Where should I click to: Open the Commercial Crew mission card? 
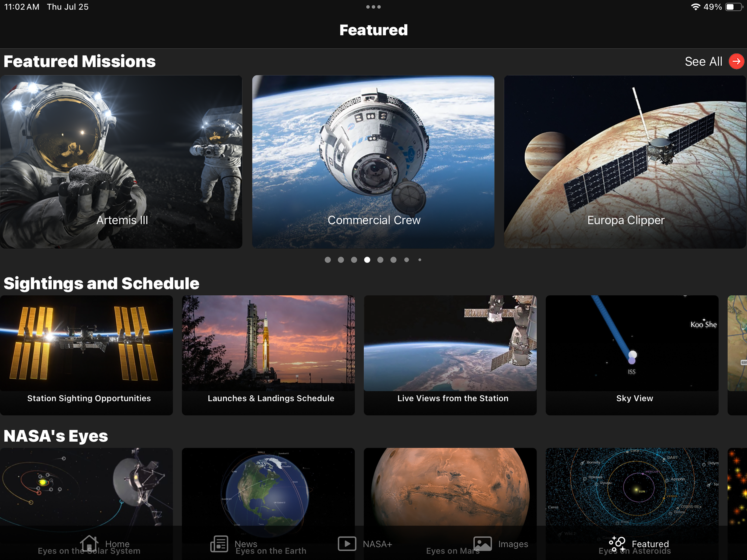tap(373, 162)
